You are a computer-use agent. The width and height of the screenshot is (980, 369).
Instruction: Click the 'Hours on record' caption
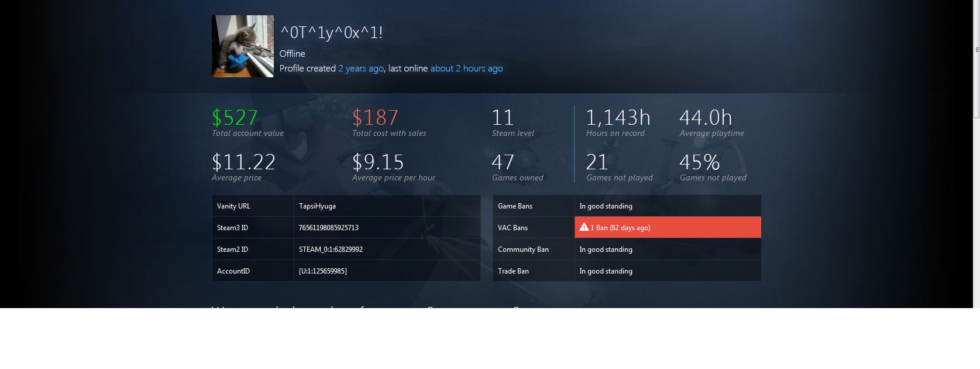(x=615, y=134)
